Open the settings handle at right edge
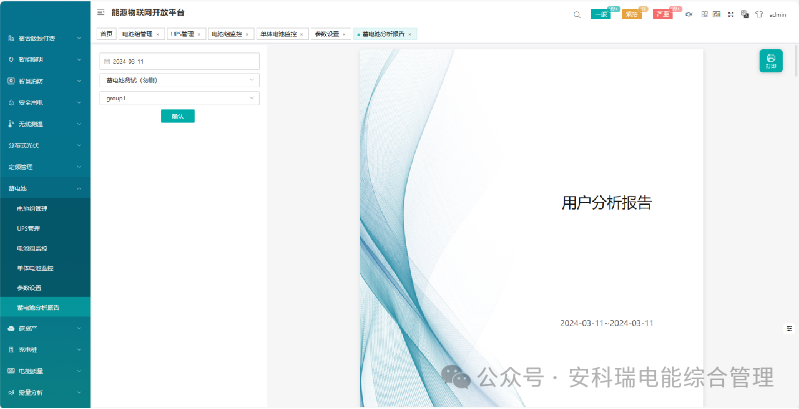Viewport: 799px width, 409px height. [x=790, y=329]
